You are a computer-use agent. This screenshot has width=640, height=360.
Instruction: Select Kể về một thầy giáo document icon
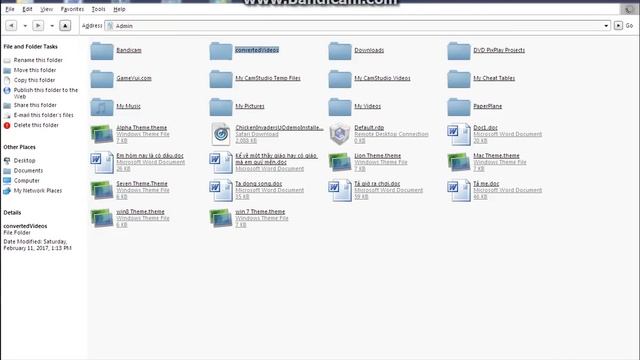pyautogui.click(x=221, y=162)
